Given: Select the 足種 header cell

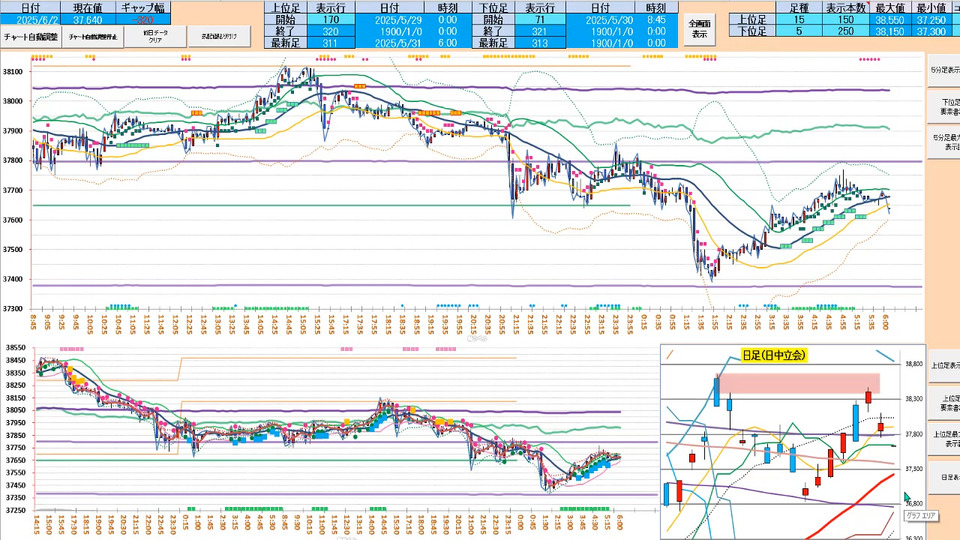Looking at the screenshot, I should [x=798, y=8].
